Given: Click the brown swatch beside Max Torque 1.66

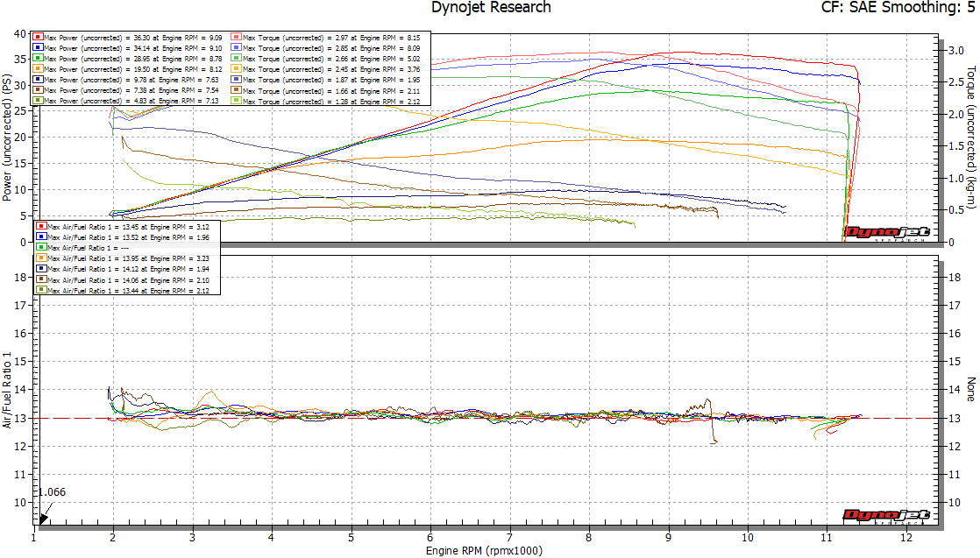Looking at the screenshot, I should tap(237, 90).
